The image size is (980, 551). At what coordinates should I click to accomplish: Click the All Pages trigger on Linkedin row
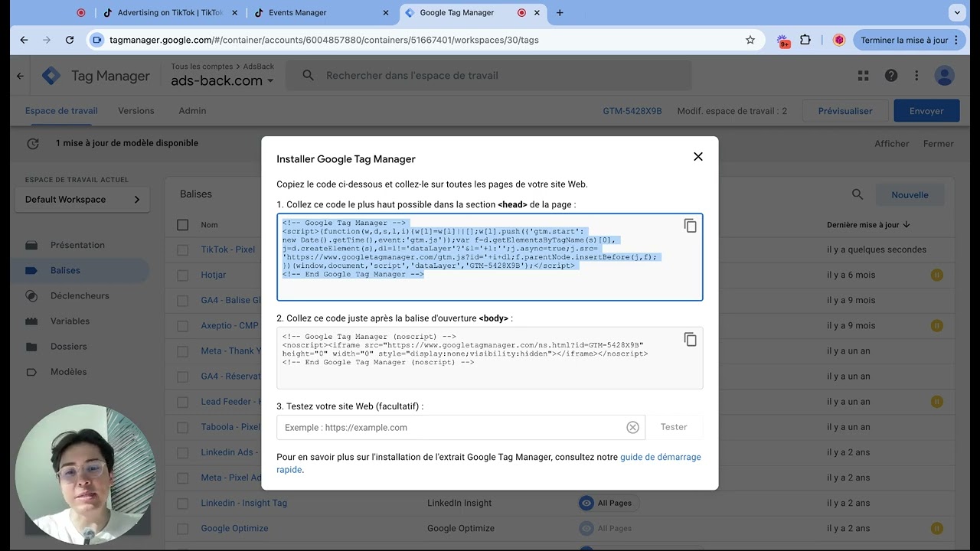[609, 503]
